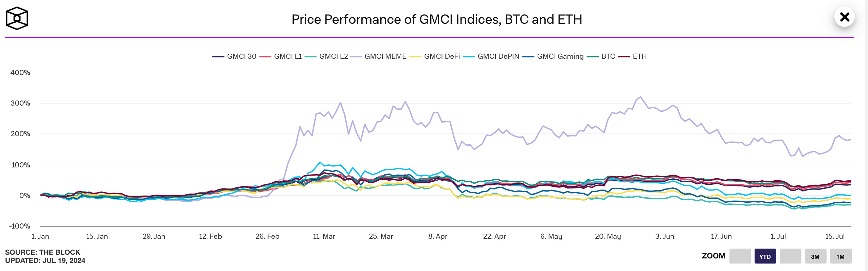
Task: Close the chart overlay with the X
Action: 844,17
